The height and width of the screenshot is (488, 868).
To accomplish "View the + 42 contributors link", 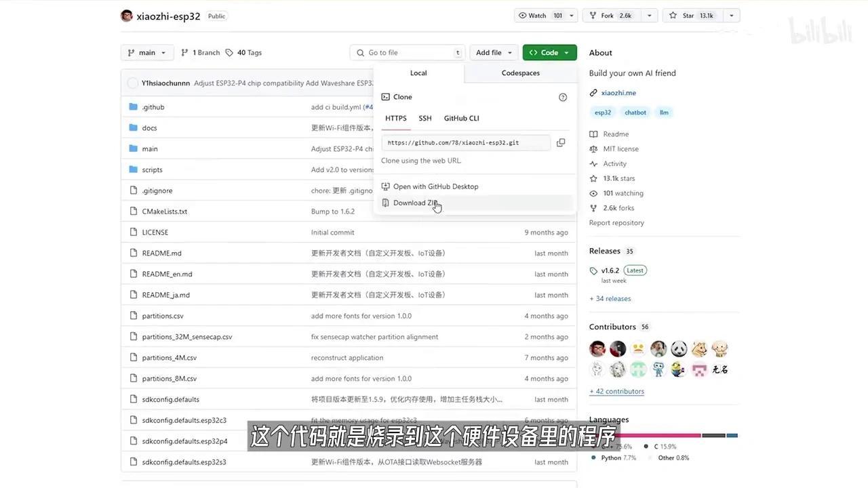I will (616, 392).
